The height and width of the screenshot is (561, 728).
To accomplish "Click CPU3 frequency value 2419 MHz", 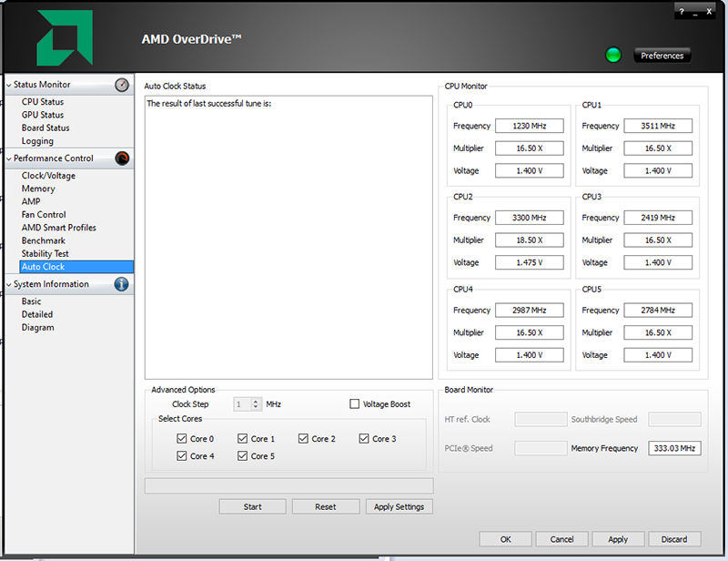I will click(658, 218).
